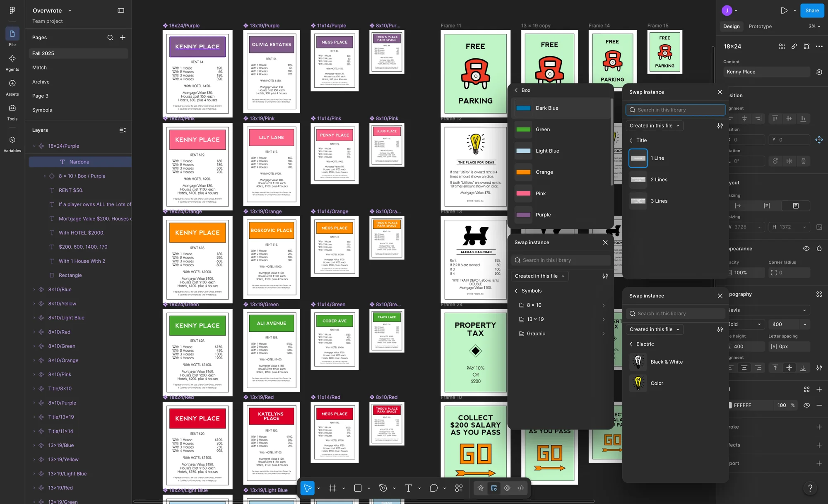The width and height of the screenshot is (828, 504).
Task: Select text align center option
Action: pos(744,368)
